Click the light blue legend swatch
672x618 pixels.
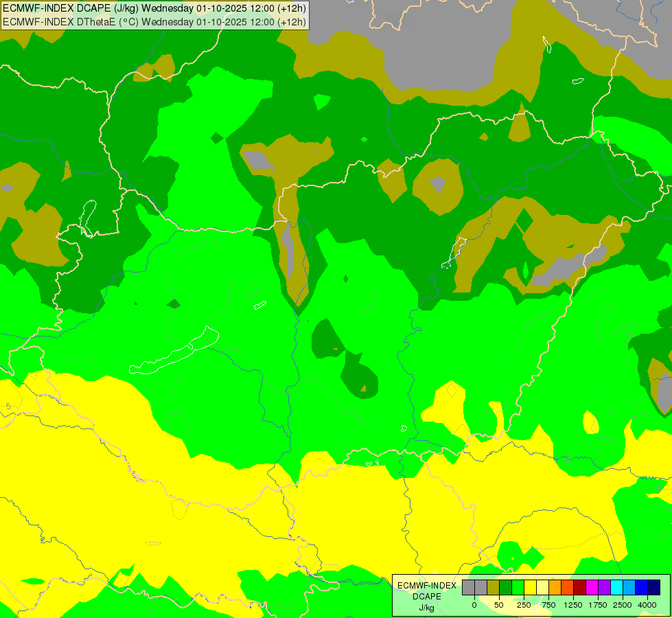pos(629,588)
